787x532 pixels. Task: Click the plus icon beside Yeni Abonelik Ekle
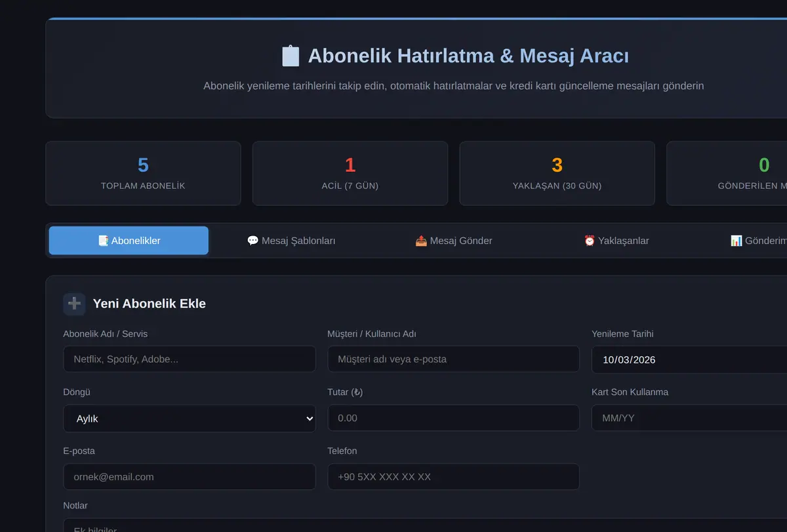pos(74,304)
